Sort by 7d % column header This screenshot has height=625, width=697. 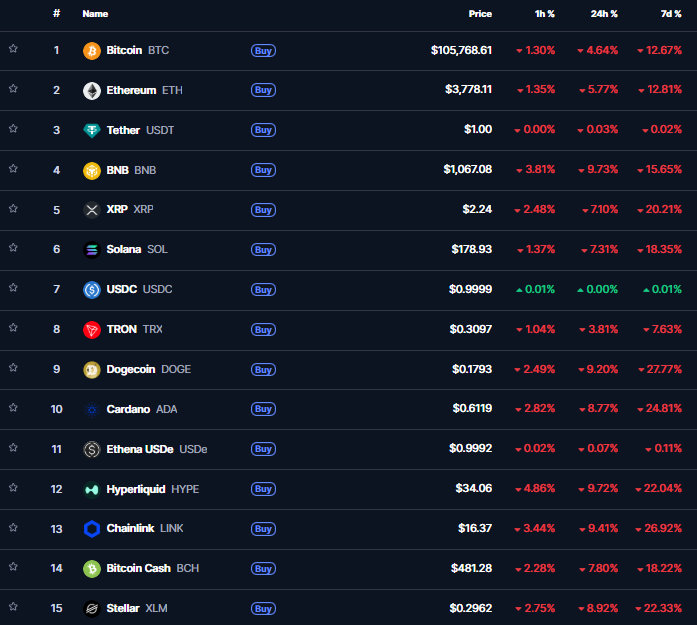tap(670, 14)
